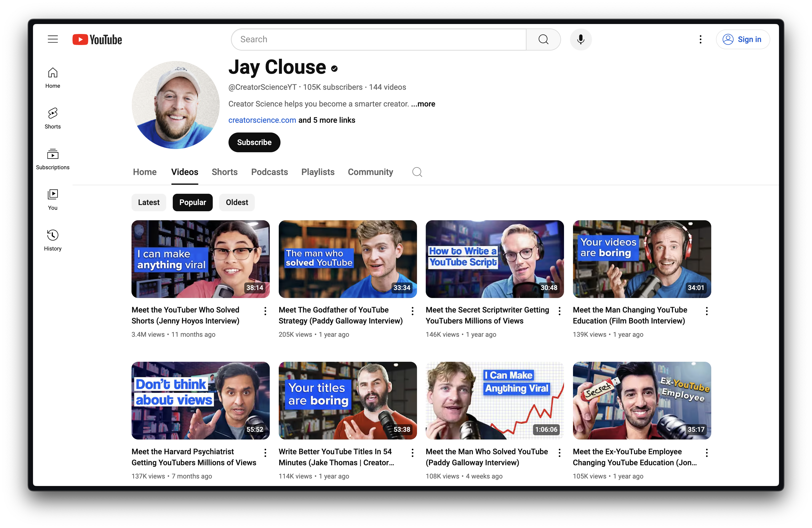The width and height of the screenshot is (812, 528).
Task: Click the '108K views' text
Action: [442, 476]
